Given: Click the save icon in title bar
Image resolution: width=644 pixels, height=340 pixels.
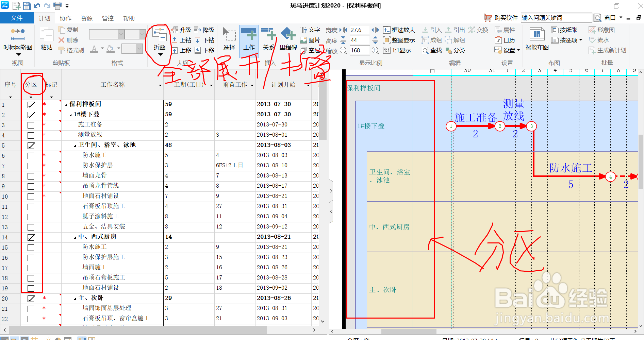Looking at the screenshot, I should (x=27, y=5).
